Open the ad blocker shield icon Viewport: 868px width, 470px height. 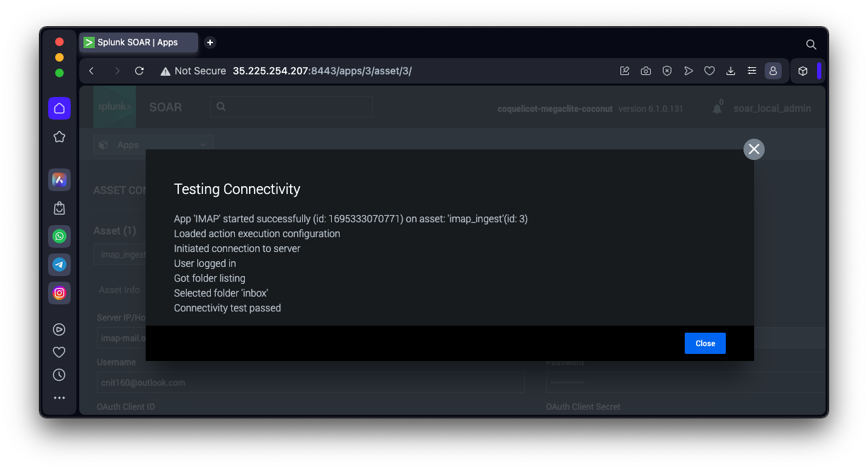tap(667, 71)
